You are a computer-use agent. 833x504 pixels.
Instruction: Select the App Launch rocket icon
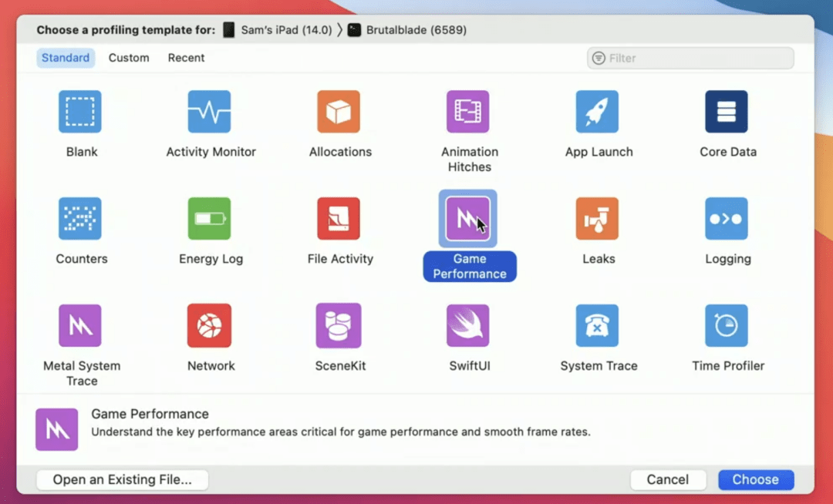pyautogui.click(x=597, y=112)
